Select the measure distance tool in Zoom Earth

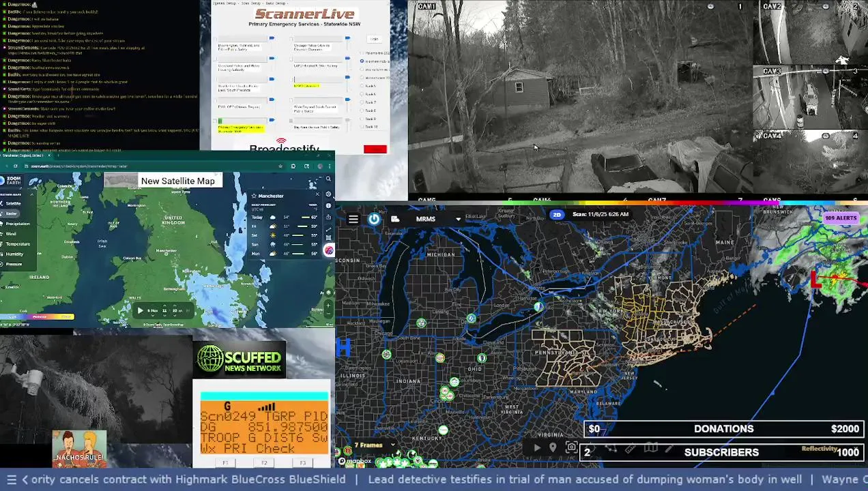coord(328,229)
